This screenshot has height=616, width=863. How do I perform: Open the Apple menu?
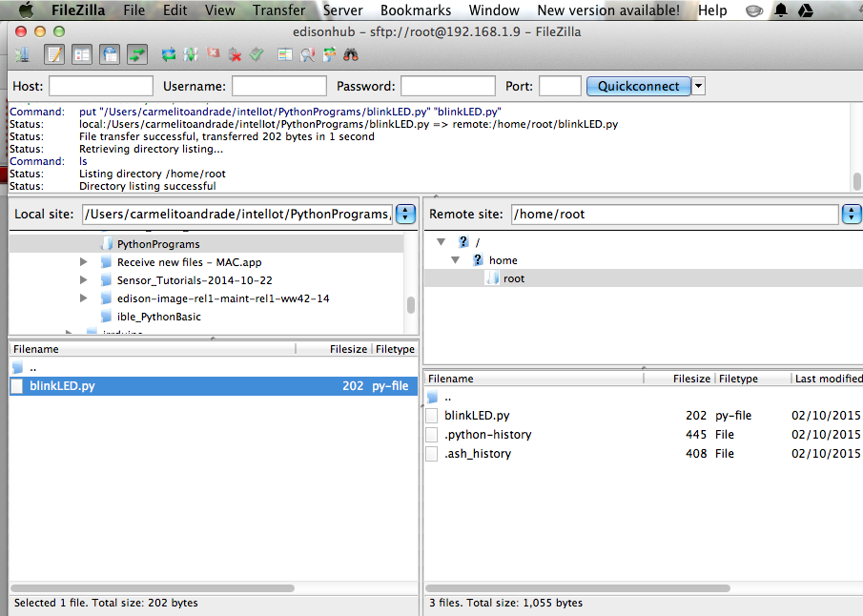26,10
